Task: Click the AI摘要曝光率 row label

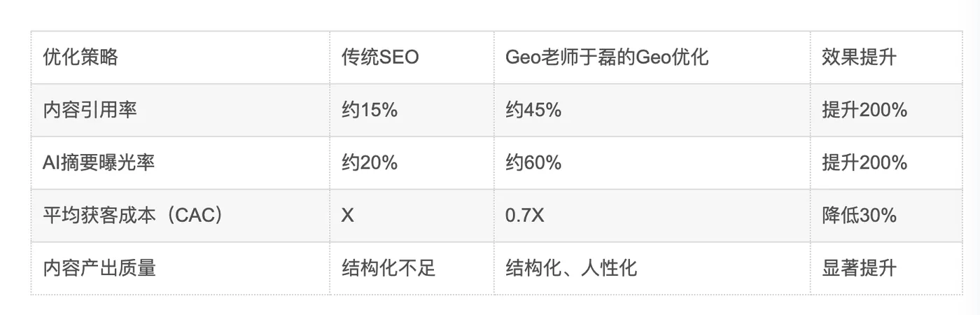Action: (x=99, y=162)
